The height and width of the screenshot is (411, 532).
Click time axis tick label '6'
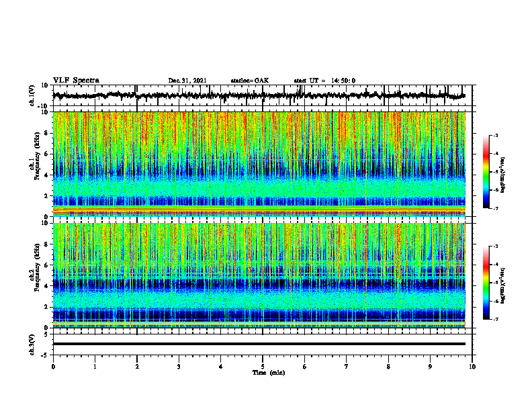(304, 367)
